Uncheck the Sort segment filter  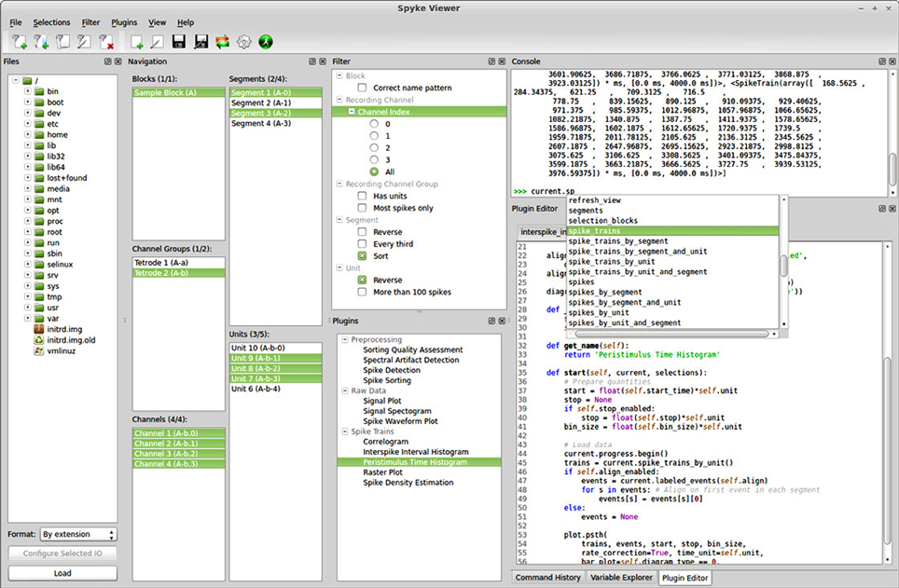363,256
